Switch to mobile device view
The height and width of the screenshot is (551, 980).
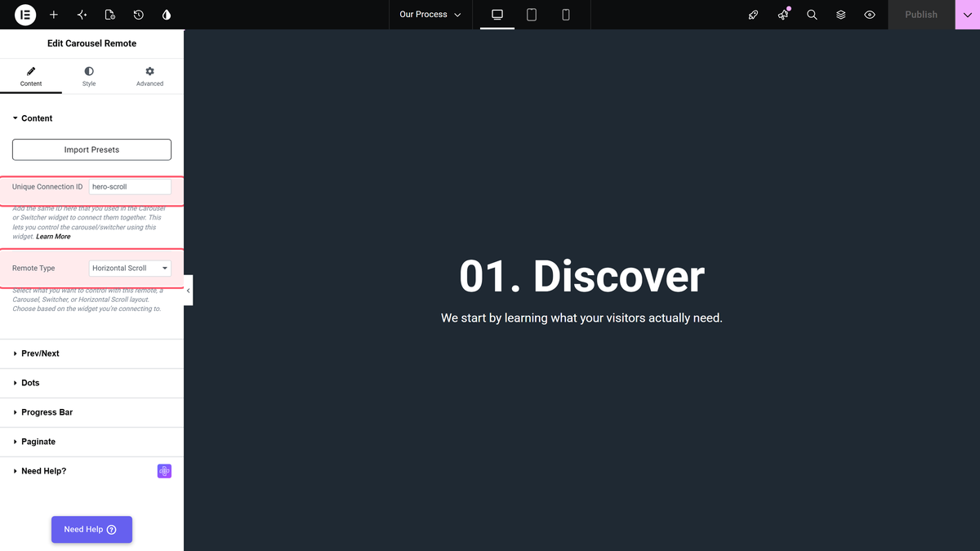pos(566,15)
